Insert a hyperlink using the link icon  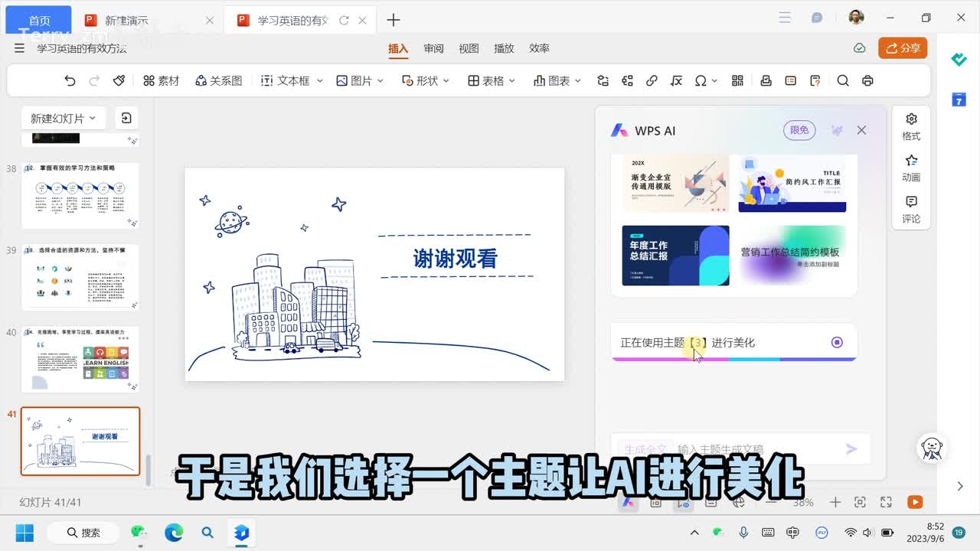pyautogui.click(x=652, y=80)
